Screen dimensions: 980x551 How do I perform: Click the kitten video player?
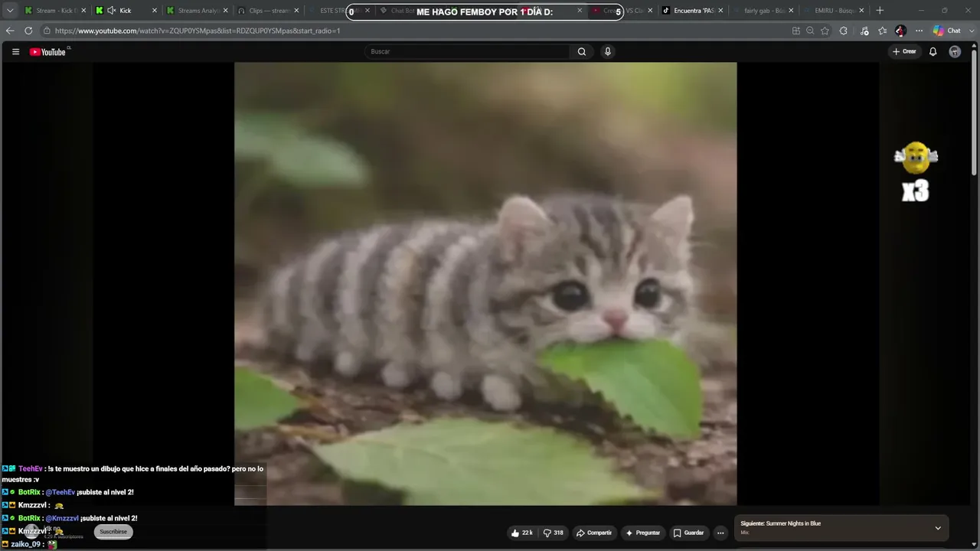[485, 283]
